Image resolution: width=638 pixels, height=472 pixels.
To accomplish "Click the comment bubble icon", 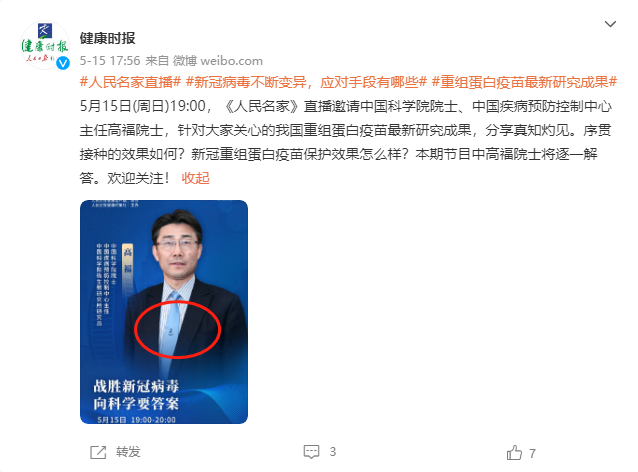I will pos(311,452).
